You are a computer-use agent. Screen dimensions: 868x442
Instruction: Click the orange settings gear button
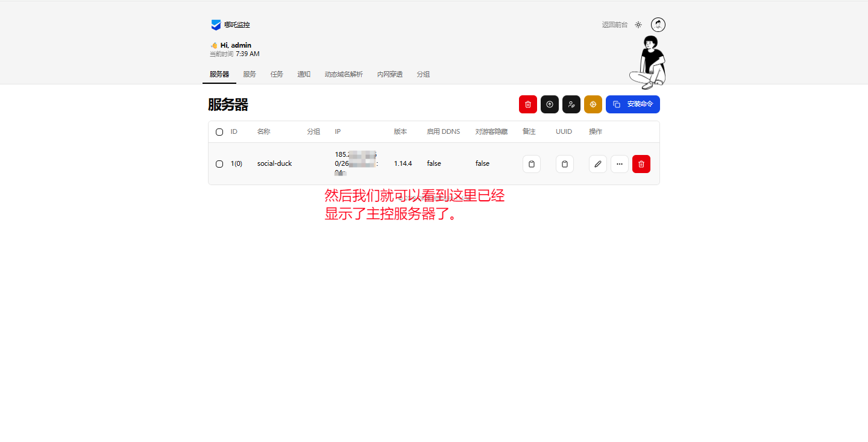(x=593, y=104)
